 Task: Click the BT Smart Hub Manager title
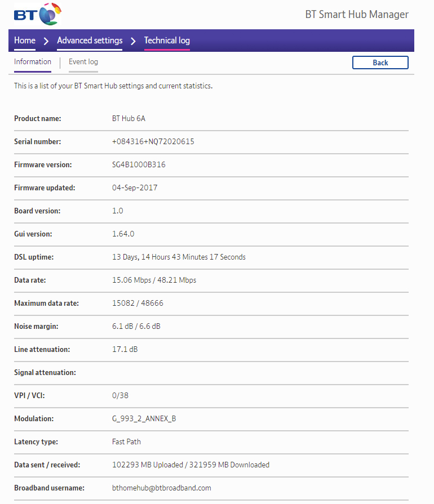pyautogui.click(x=357, y=15)
